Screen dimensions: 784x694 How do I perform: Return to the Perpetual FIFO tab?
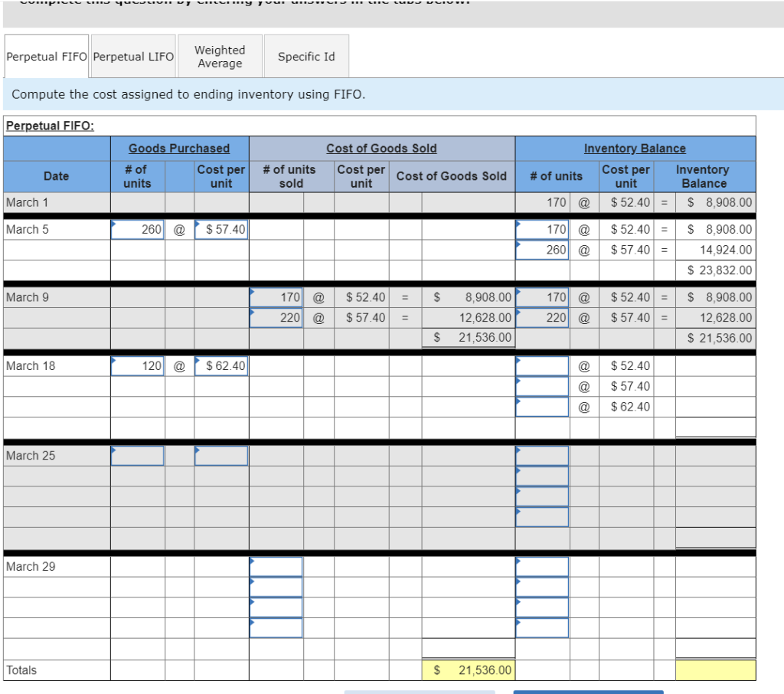point(46,56)
